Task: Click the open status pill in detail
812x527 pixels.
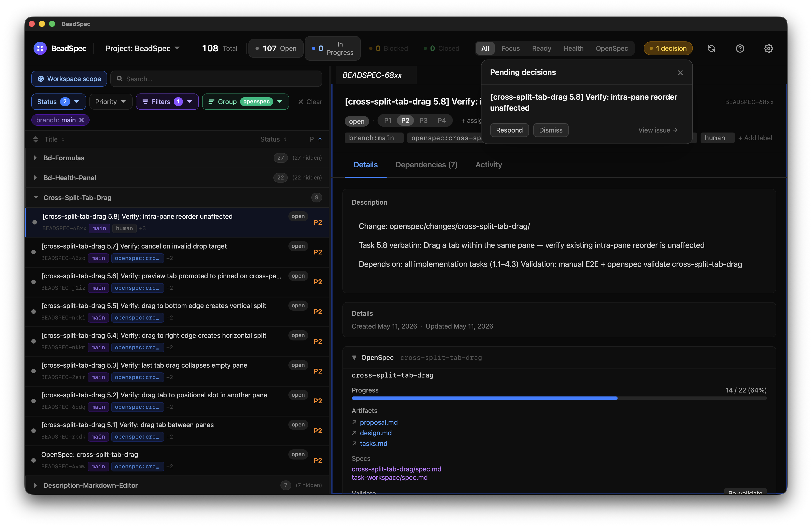Action: click(357, 121)
